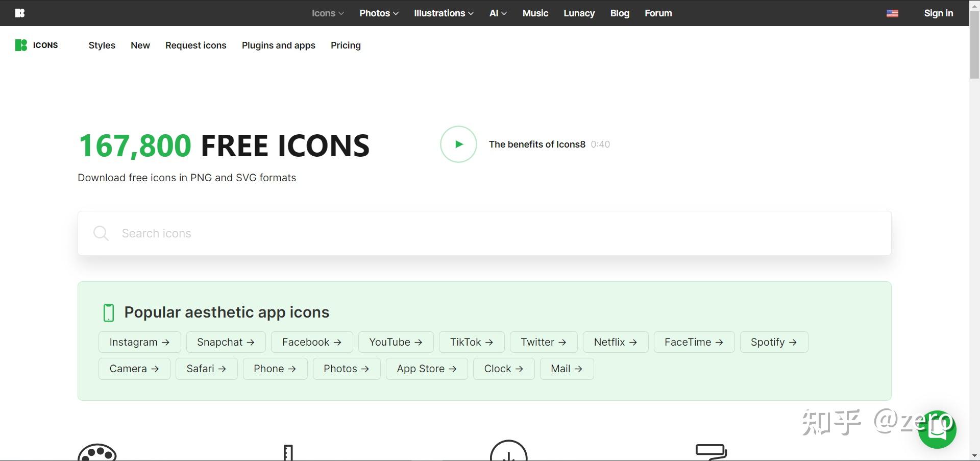
Task: Open the Forum link
Action: [x=658, y=13]
